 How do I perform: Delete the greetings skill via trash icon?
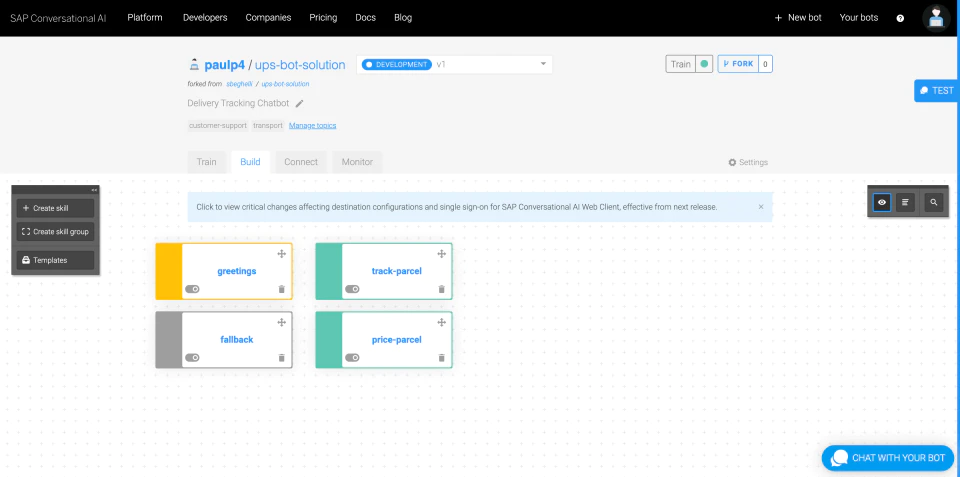coord(282,289)
